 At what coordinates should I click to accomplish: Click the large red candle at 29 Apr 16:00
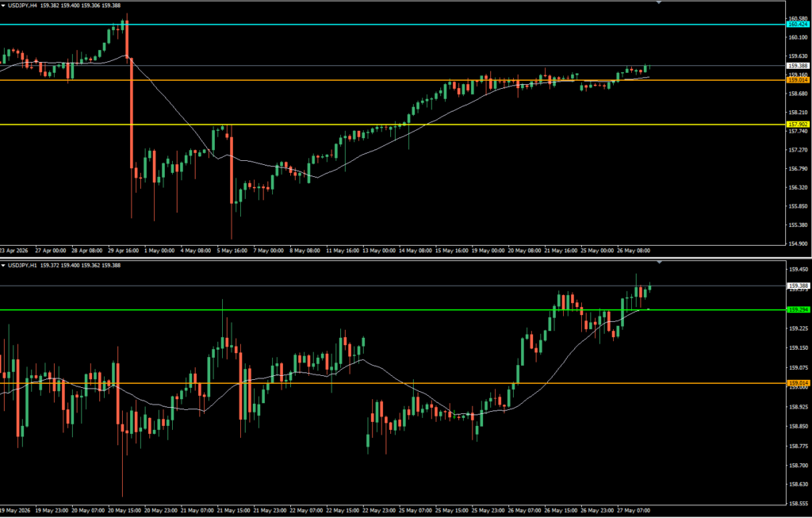(131, 113)
